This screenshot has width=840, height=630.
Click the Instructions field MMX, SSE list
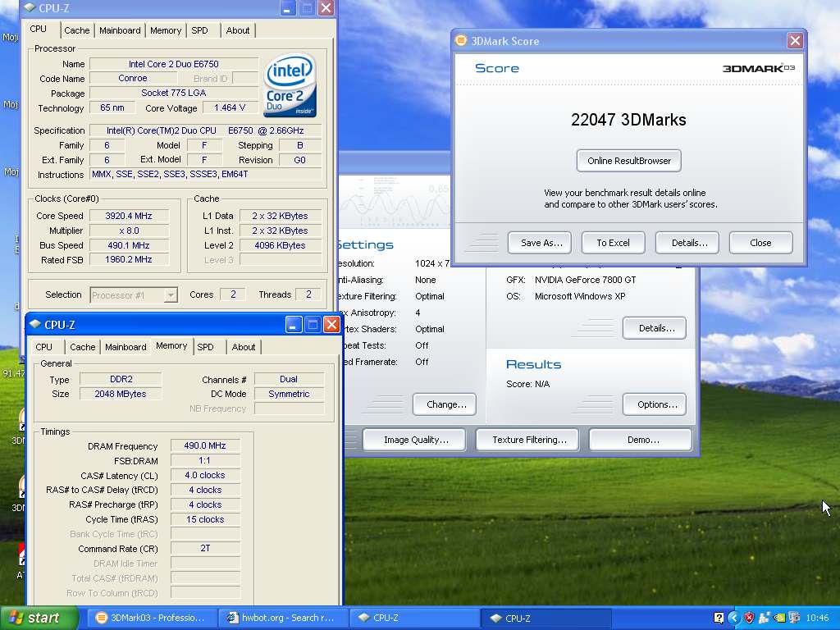point(206,174)
